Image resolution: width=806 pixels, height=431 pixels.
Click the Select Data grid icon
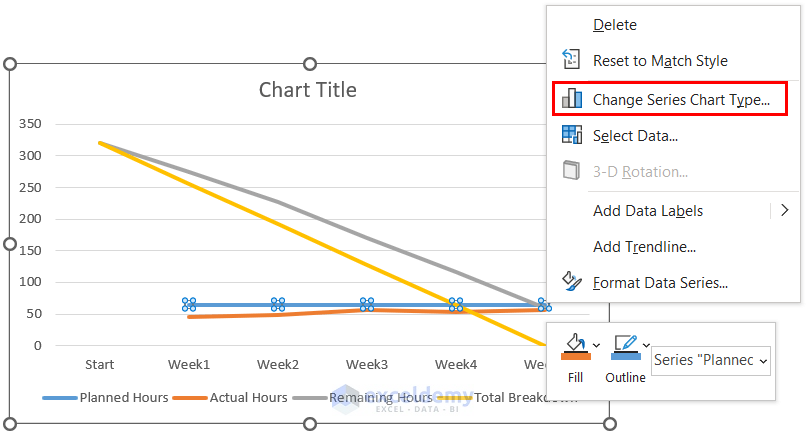point(572,135)
